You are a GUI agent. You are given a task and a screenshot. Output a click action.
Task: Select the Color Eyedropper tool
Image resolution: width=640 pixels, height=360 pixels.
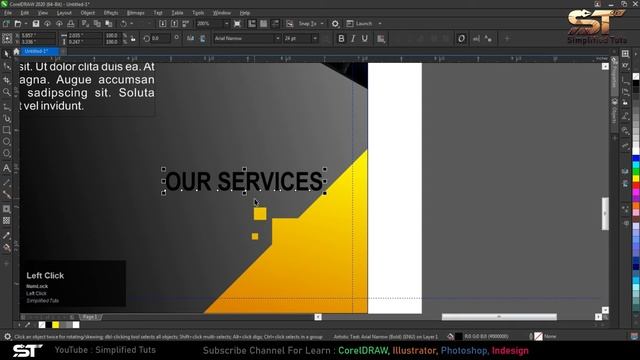pos(7,236)
